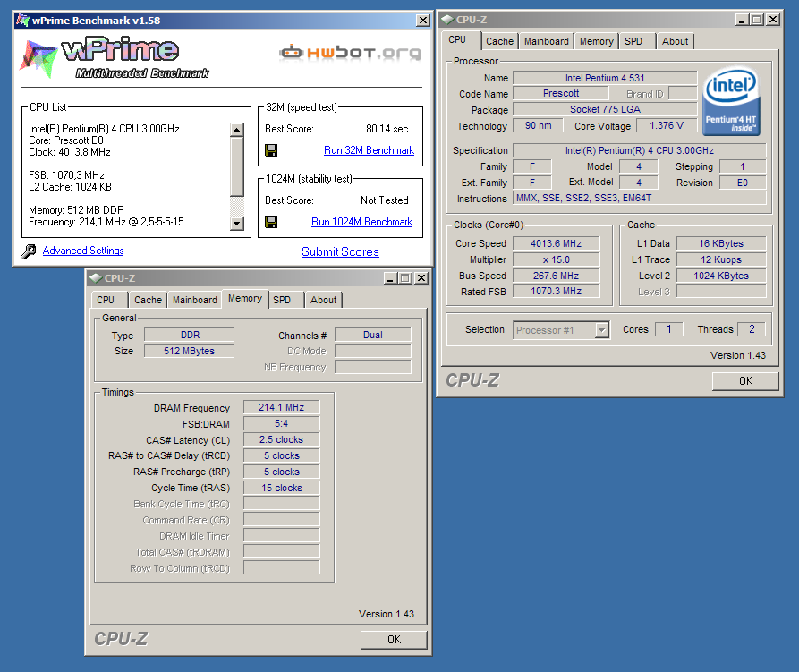Image resolution: width=799 pixels, height=672 pixels.
Task: Click the Rated FSB value 1070.3 MHz
Action: tap(556, 291)
